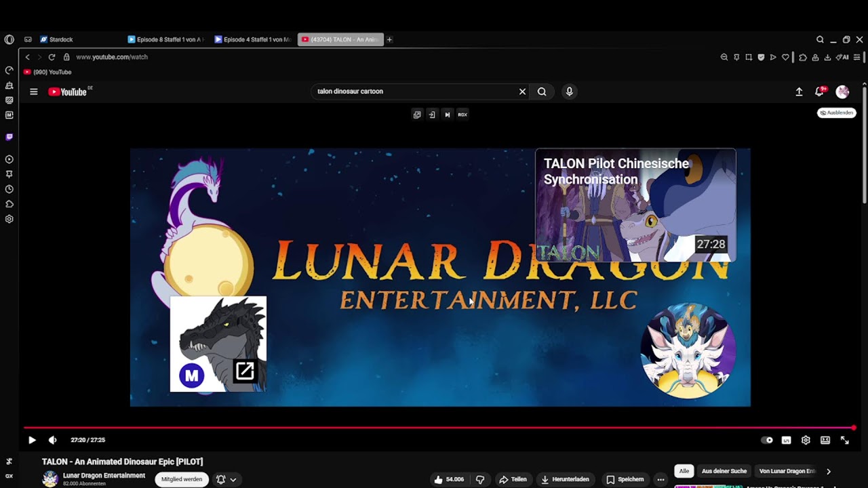Viewport: 868px width, 488px height.
Task: Click the pop-out window icon above the video
Action: pyautogui.click(x=417, y=115)
